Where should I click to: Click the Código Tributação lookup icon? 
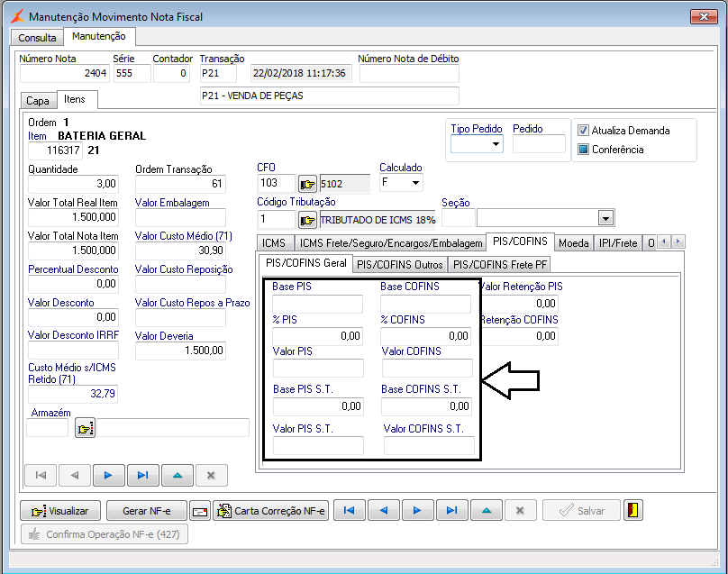click(x=308, y=220)
